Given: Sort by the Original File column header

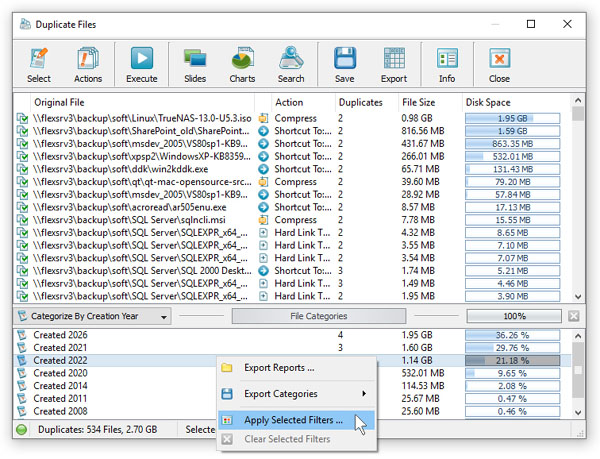Looking at the screenshot, I should click(142, 103).
